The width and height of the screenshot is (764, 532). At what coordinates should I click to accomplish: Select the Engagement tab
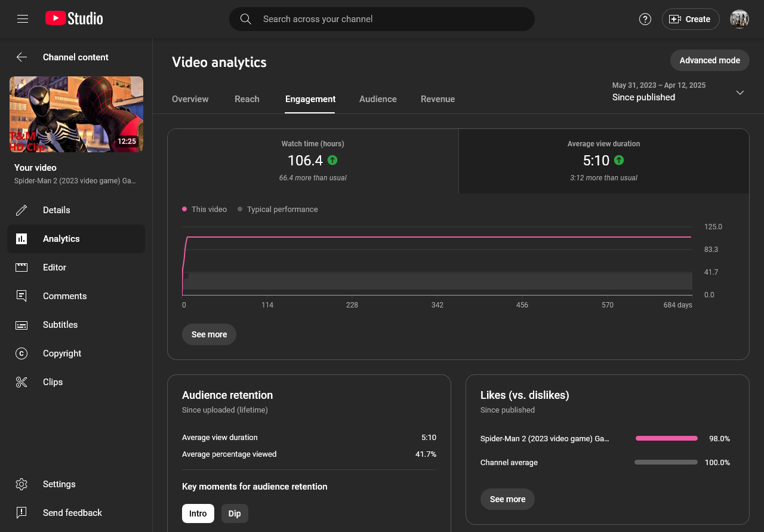pos(310,99)
